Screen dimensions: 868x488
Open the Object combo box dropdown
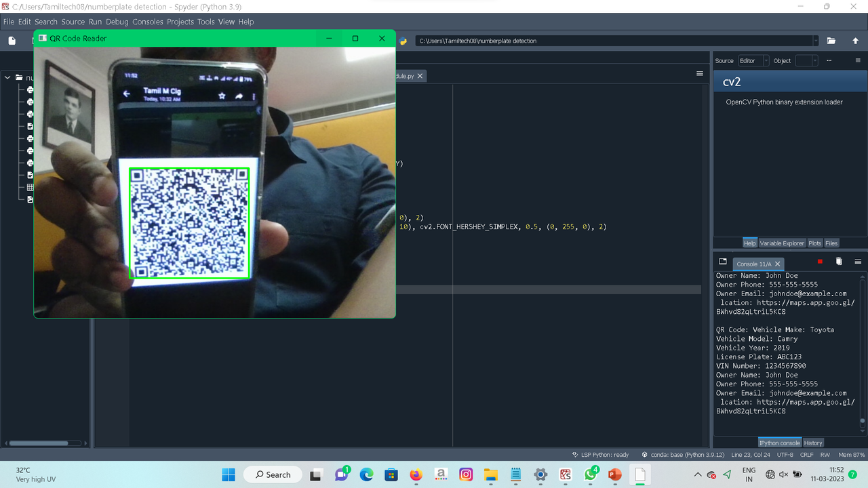click(x=806, y=60)
